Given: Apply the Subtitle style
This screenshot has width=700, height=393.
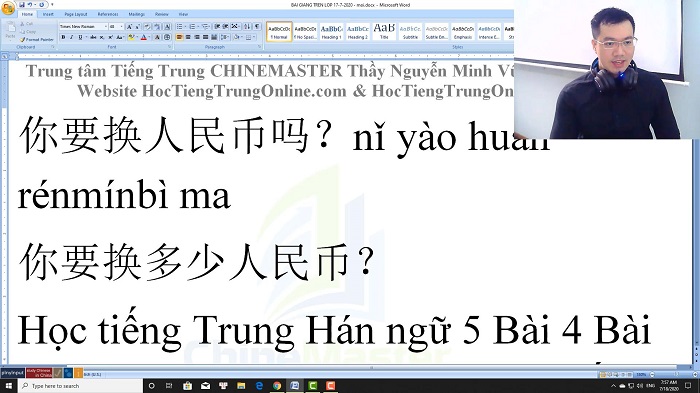Looking at the screenshot, I should 410,32.
